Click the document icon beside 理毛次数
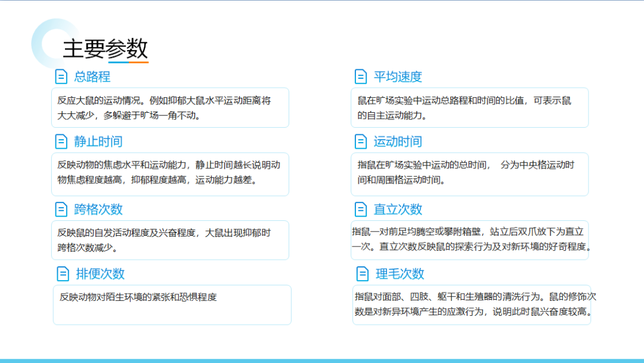Image resolution: width=644 pixels, height=363 pixels. (363, 273)
